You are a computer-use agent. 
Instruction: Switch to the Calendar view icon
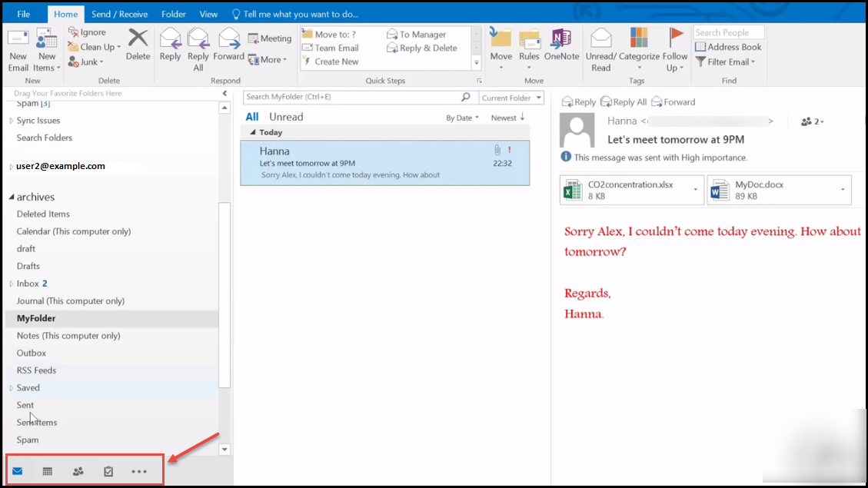(x=48, y=471)
